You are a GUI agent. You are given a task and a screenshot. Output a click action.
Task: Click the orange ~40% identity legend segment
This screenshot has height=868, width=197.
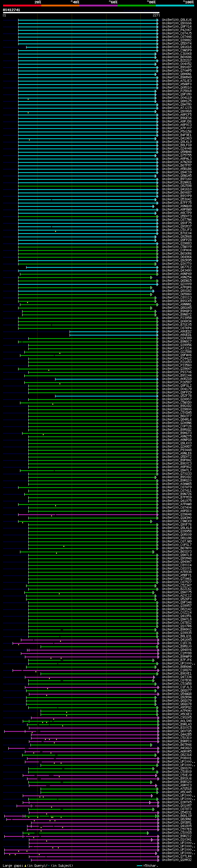click(x=60, y=6)
